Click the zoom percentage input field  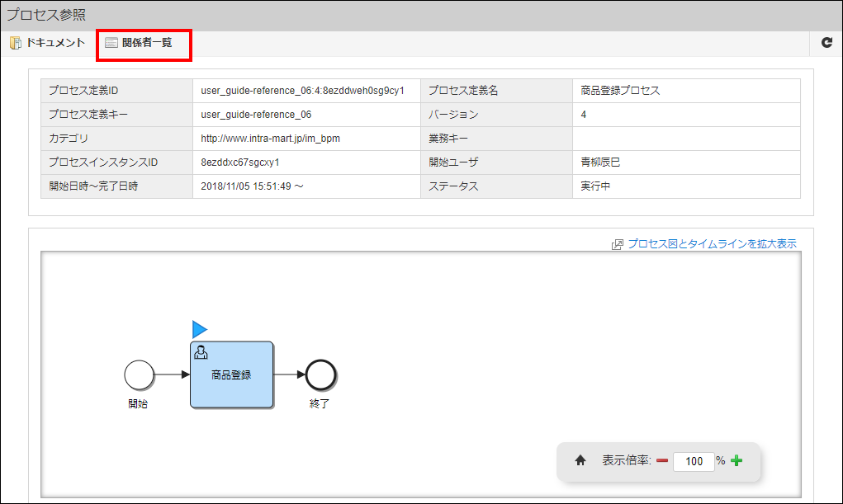tap(693, 461)
